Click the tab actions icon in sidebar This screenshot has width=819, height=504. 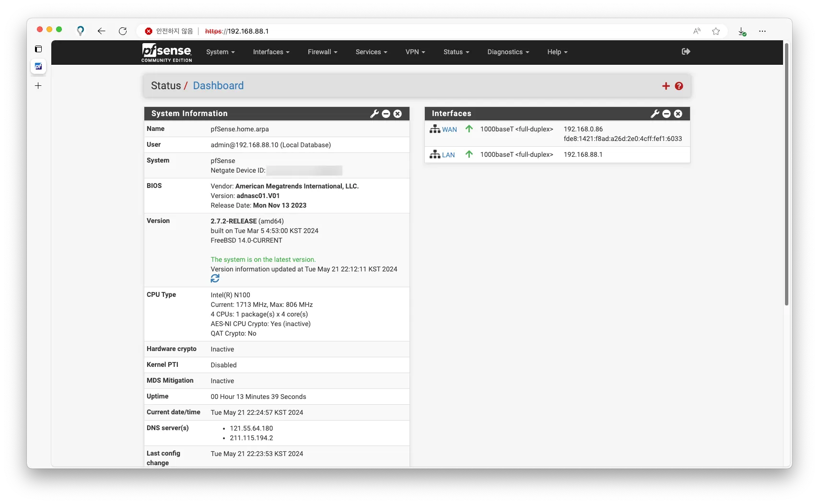pyautogui.click(x=38, y=49)
